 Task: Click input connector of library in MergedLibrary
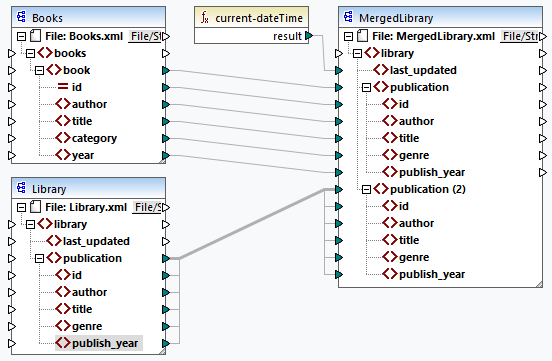(339, 54)
